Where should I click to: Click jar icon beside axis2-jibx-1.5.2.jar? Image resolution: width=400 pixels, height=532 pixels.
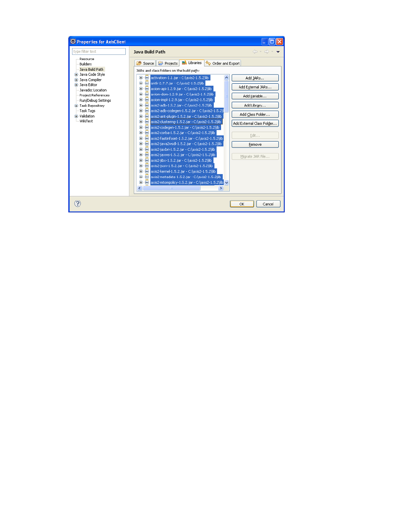click(147, 160)
